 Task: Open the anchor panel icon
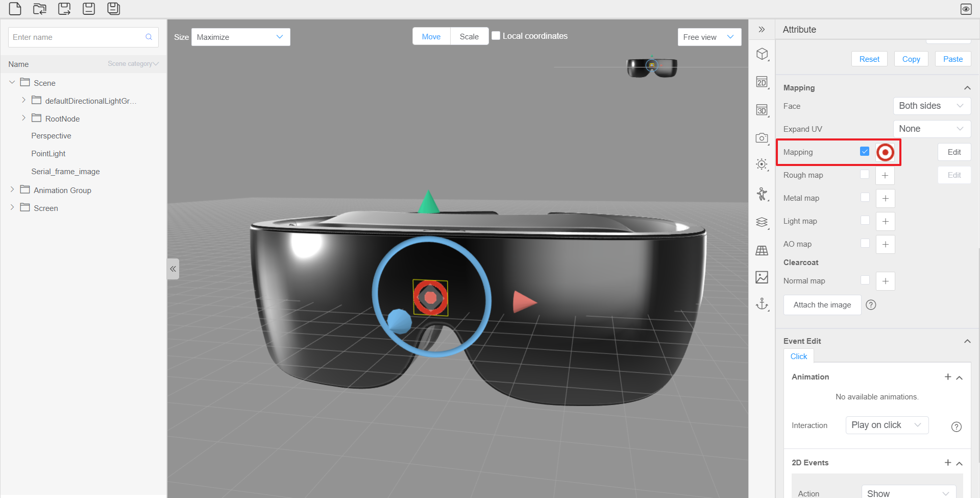[762, 304]
